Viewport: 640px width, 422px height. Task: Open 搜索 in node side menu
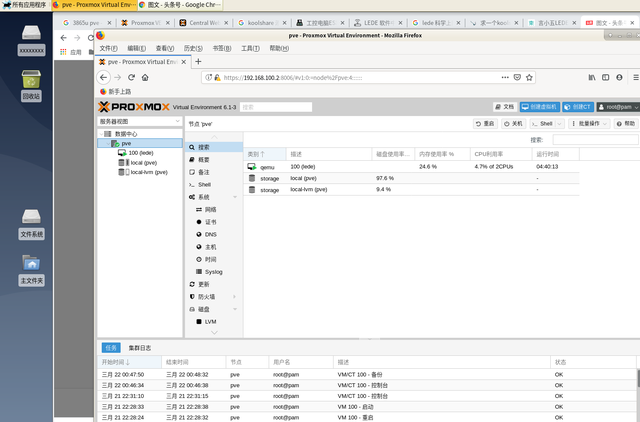tap(214, 147)
